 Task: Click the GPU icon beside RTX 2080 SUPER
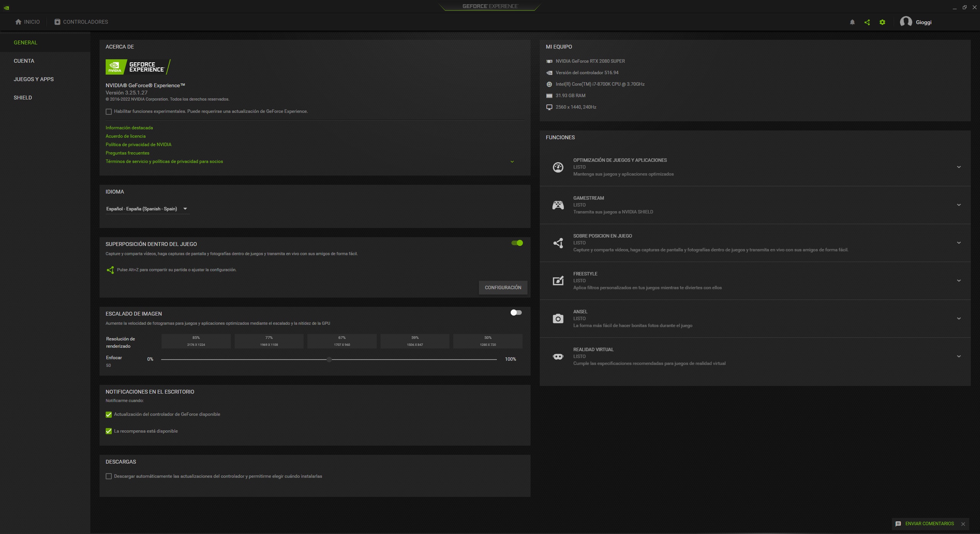coord(549,61)
